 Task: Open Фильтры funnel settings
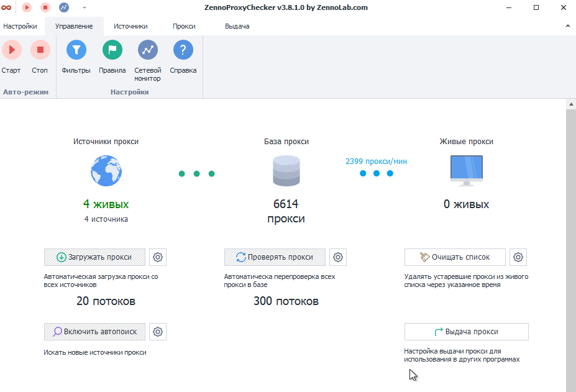coord(76,57)
